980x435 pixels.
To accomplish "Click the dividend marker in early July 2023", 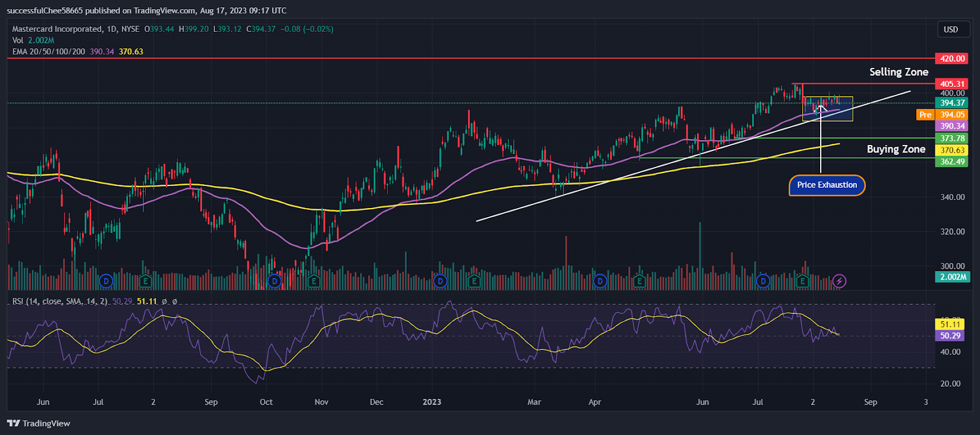I will (763, 281).
